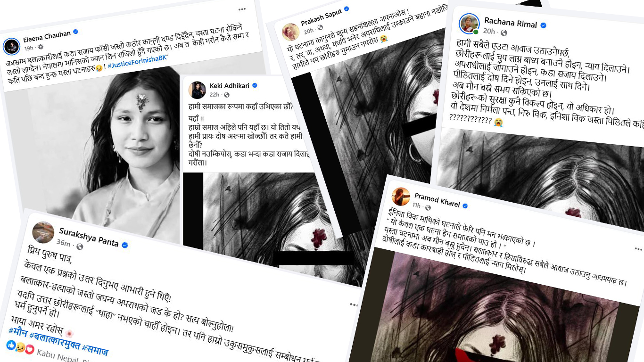Open Keki Adhikari's profile avatar
Viewport: 644px width, 362px height.
click(x=198, y=90)
